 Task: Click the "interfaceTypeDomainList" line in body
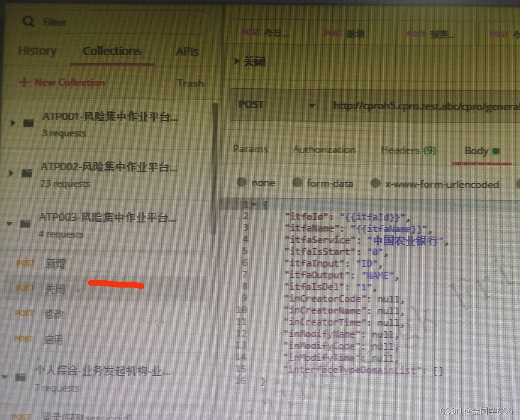[x=364, y=369]
